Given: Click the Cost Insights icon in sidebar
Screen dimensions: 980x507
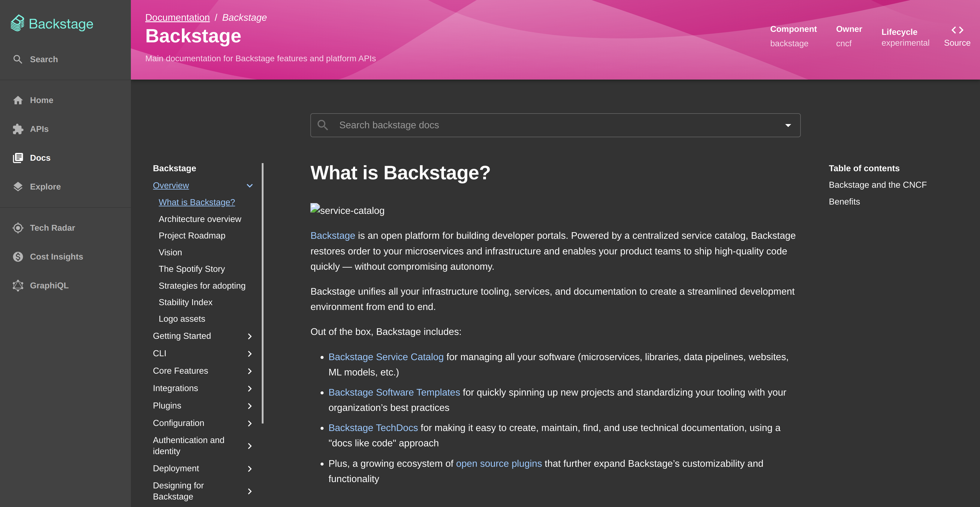Looking at the screenshot, I should (x=17, y=257).
